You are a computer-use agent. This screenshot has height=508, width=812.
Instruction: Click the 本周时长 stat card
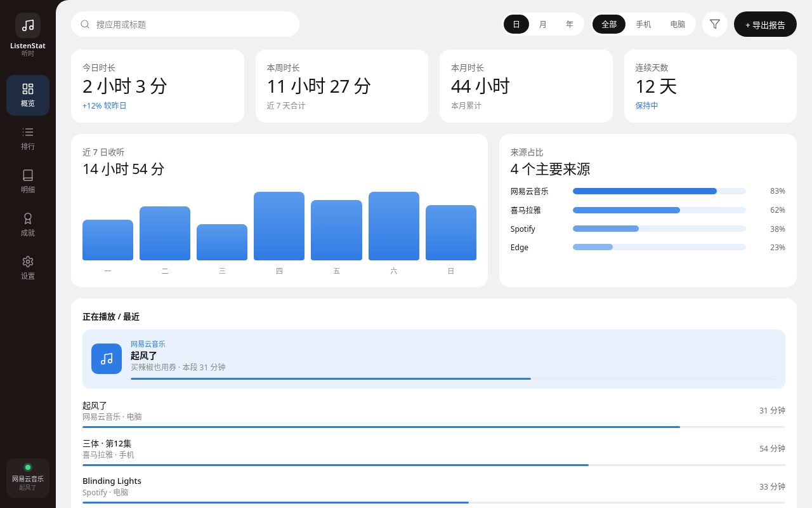[342, 86]
